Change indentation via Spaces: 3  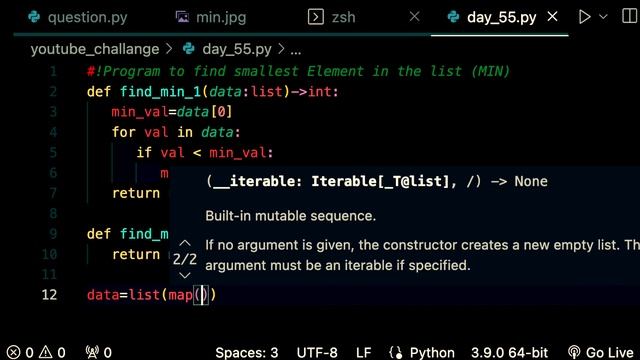247,353
